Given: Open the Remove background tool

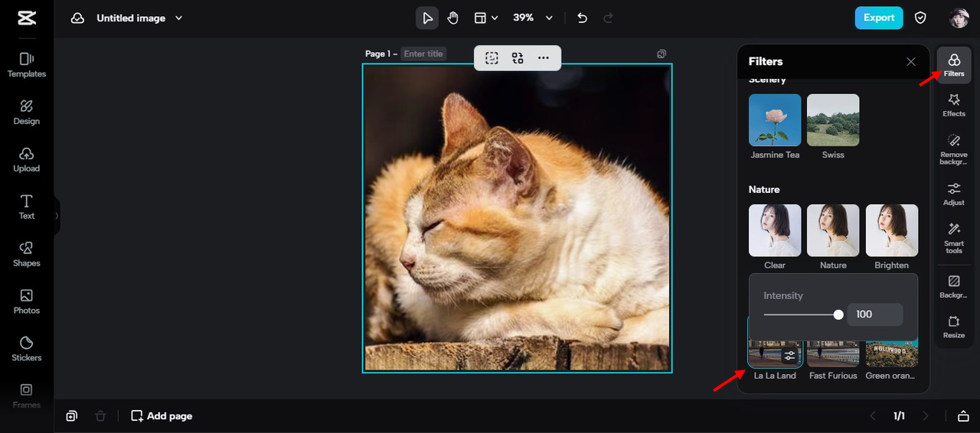Looking at the screenshot, I should pyautogui.click(x=954, y=148).
